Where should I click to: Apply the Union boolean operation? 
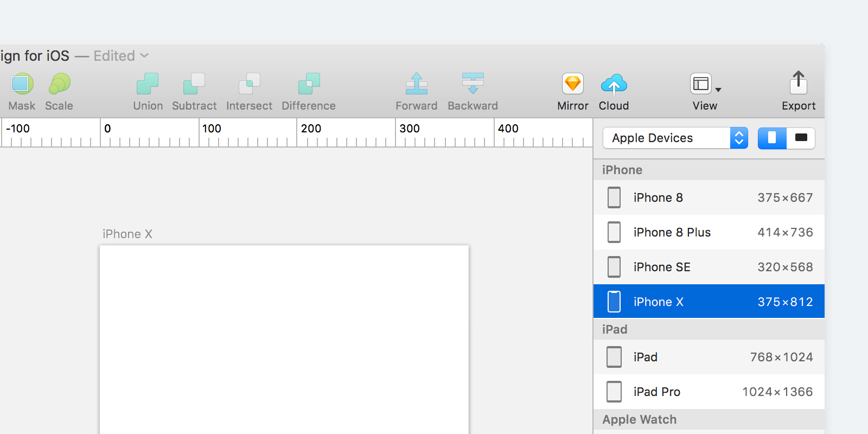tap(148, 84)
